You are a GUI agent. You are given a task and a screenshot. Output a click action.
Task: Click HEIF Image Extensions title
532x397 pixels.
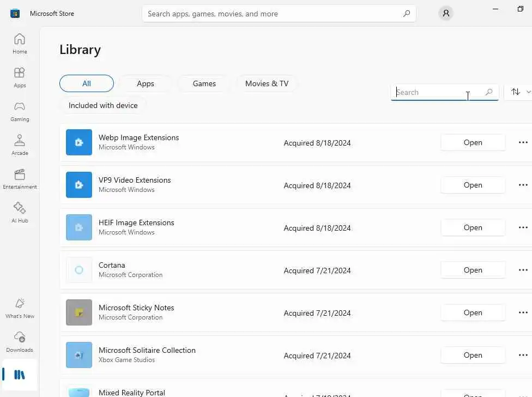coord(136,222)
